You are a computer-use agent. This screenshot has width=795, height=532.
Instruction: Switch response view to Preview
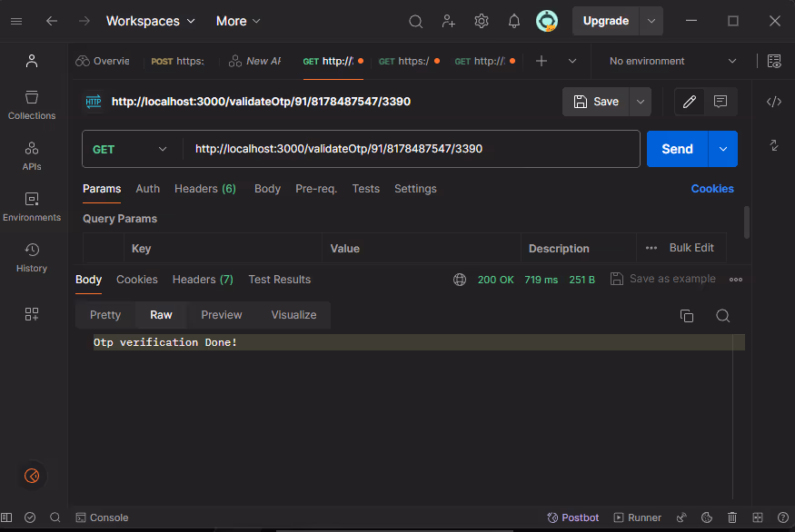[222, 315]
